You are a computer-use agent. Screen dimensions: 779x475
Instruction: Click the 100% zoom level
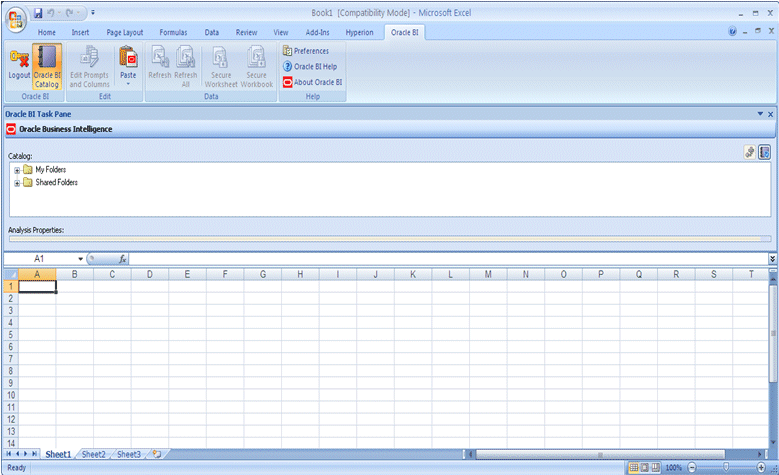[673, 468]
